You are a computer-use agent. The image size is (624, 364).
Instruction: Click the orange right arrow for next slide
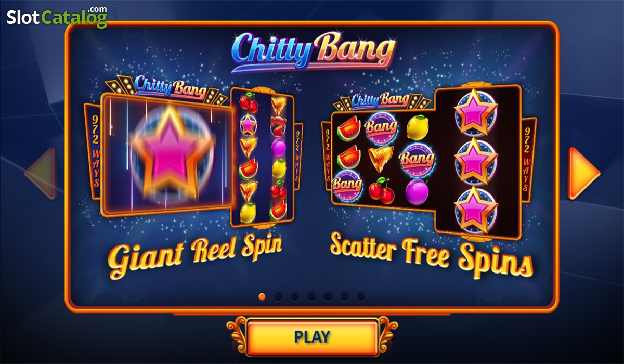point(583,173)
